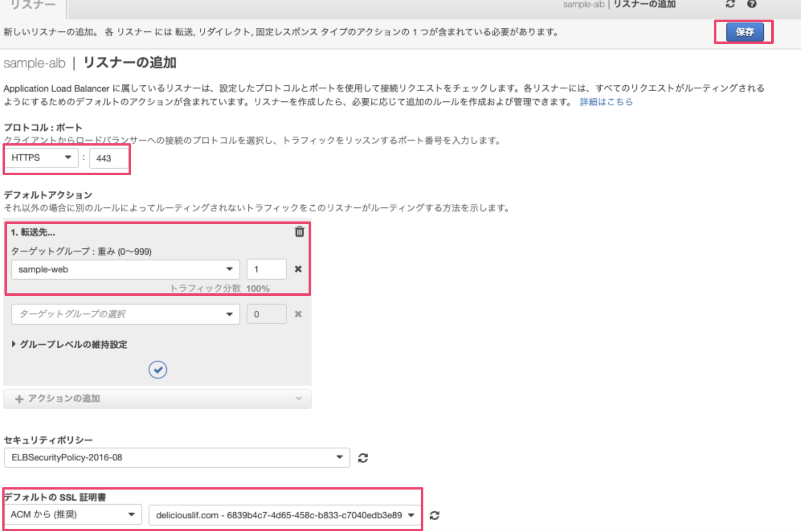Open sample-web target group dropdown
The height and width of the screenshot is (532, 801).
125,270
